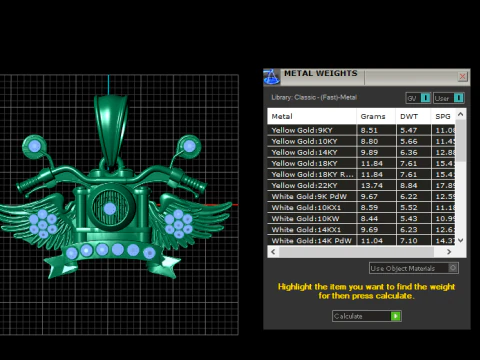The height and width of the screenshot is (360, 480).
Task: Click the 8.84 DWT cell
Action: (x=413, y=185)
